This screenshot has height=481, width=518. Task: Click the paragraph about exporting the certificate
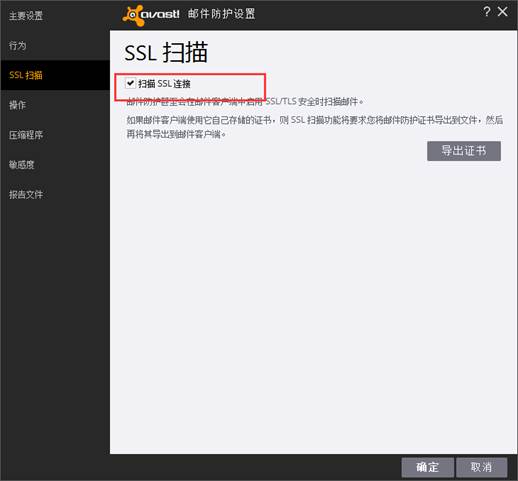(315, 127)
